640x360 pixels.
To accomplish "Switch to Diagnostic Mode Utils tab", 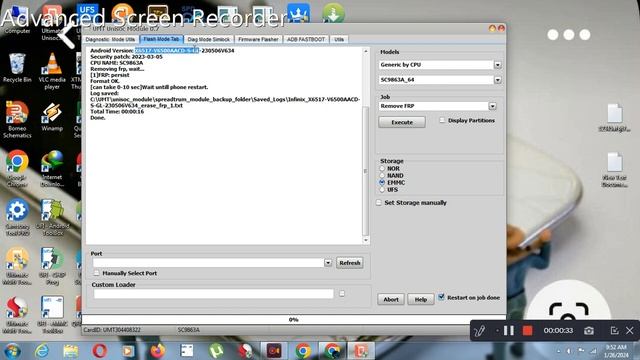I will [110, 40].
